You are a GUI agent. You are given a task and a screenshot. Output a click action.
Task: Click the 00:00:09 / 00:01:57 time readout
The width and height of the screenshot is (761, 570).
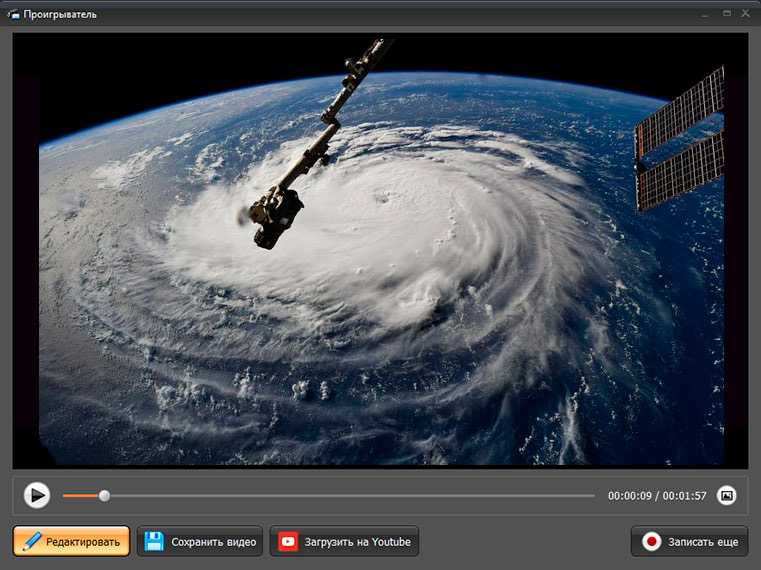click(x=657, y=496)
